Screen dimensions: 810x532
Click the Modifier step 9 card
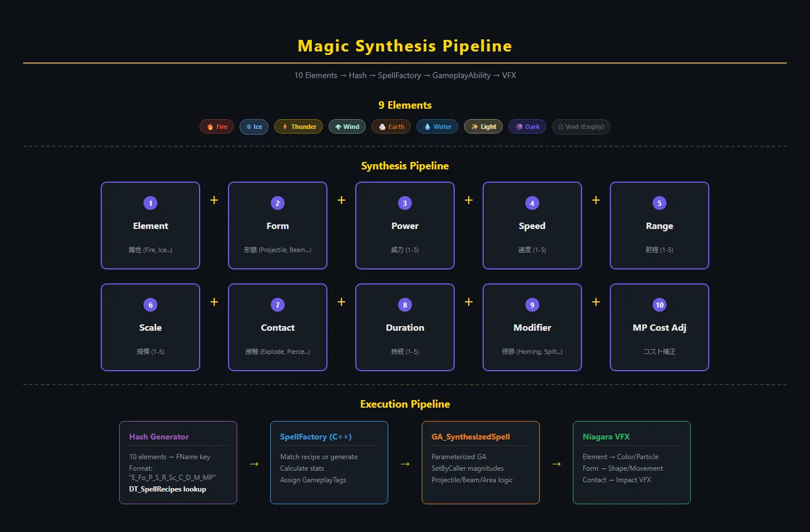(x=532, y=327)
